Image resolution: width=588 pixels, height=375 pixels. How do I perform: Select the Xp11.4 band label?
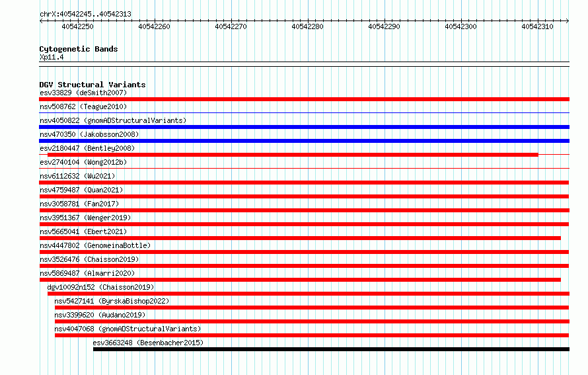(52, 57)
